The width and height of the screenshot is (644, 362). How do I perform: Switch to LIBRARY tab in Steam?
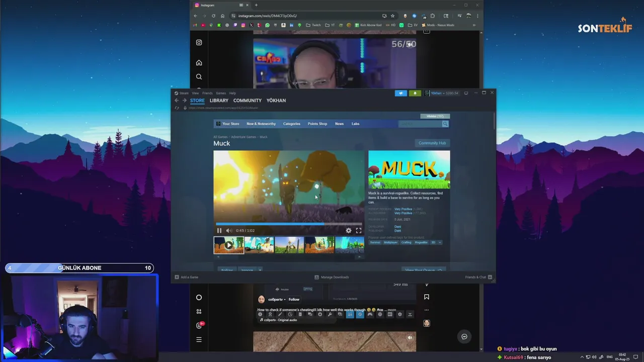219,101
